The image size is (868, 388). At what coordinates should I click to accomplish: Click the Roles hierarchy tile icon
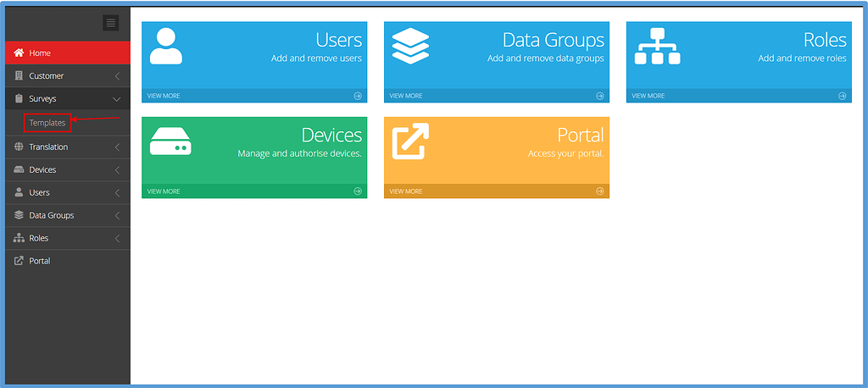click(x=657, y=47)
